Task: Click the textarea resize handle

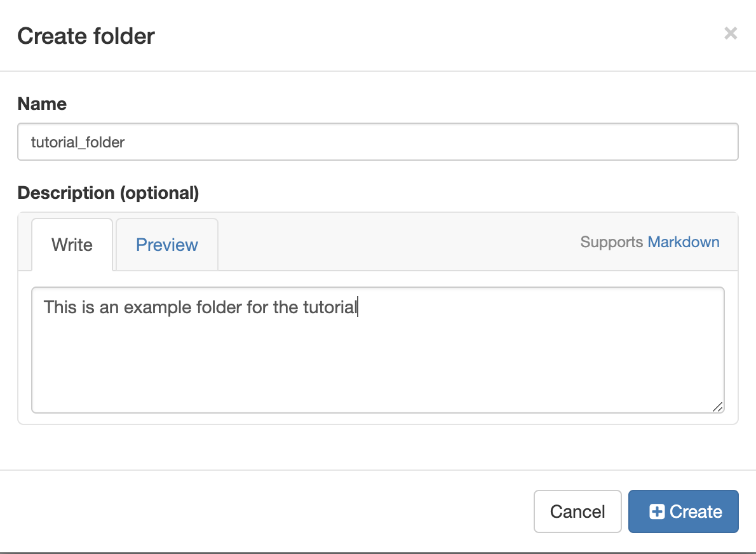Action: pyautogui.click(x=717, y=407)
